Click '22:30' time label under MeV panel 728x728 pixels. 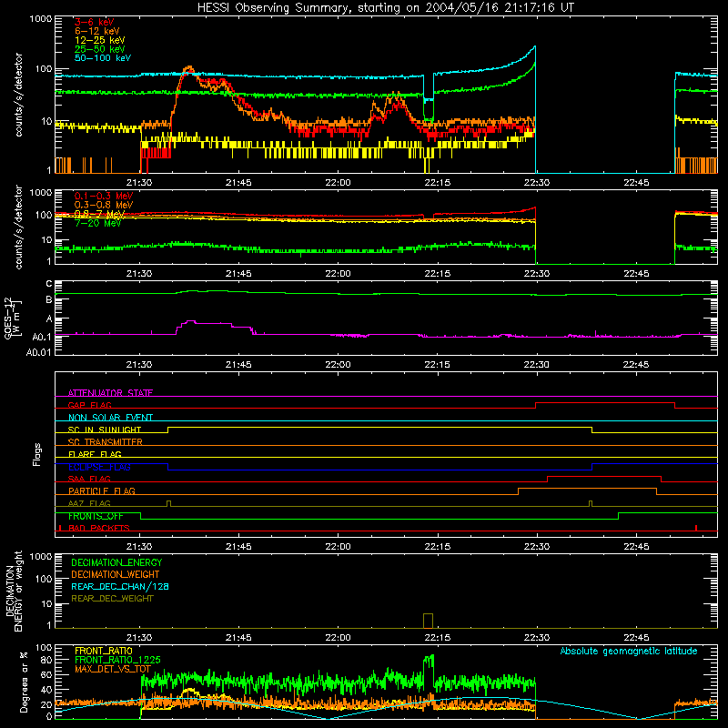pos(537,274)
